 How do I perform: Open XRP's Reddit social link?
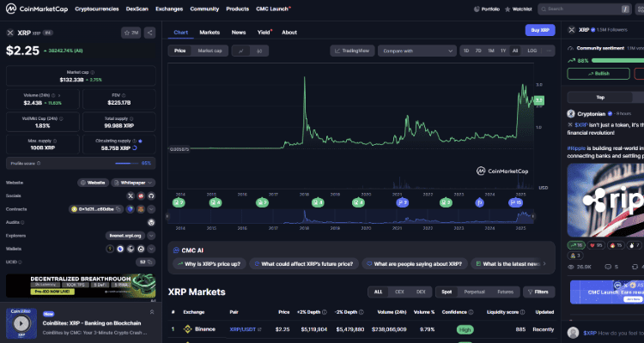click(x=141, y=196)
